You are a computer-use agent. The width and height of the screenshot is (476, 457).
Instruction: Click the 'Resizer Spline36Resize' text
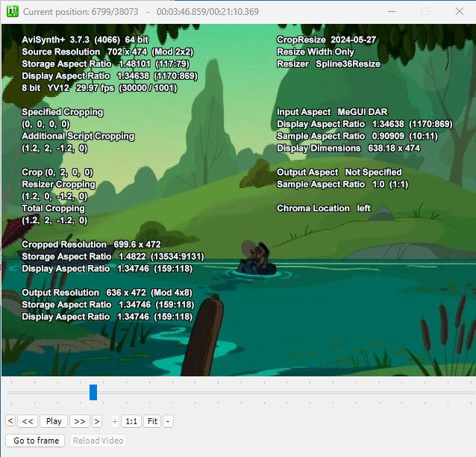pyautogui.click(x=328, y=63)
